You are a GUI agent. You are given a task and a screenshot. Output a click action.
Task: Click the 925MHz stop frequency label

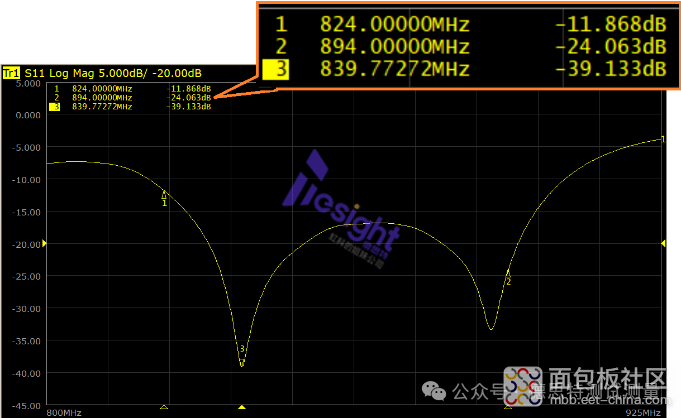[x=643, y=413]
